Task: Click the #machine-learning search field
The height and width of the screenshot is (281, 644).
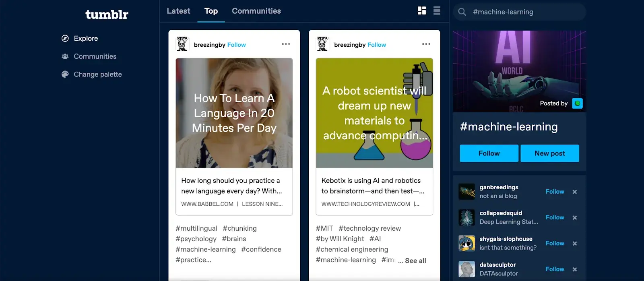Action: 519,12
